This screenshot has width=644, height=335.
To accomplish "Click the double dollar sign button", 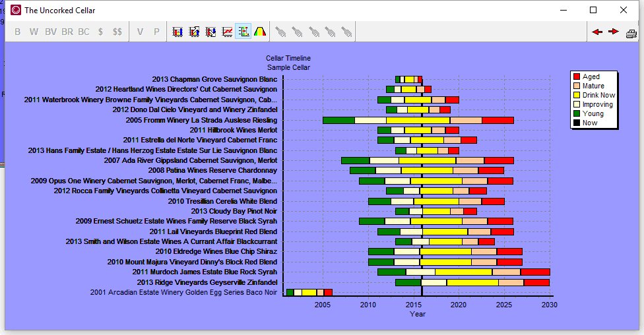I will coord(117,32).
